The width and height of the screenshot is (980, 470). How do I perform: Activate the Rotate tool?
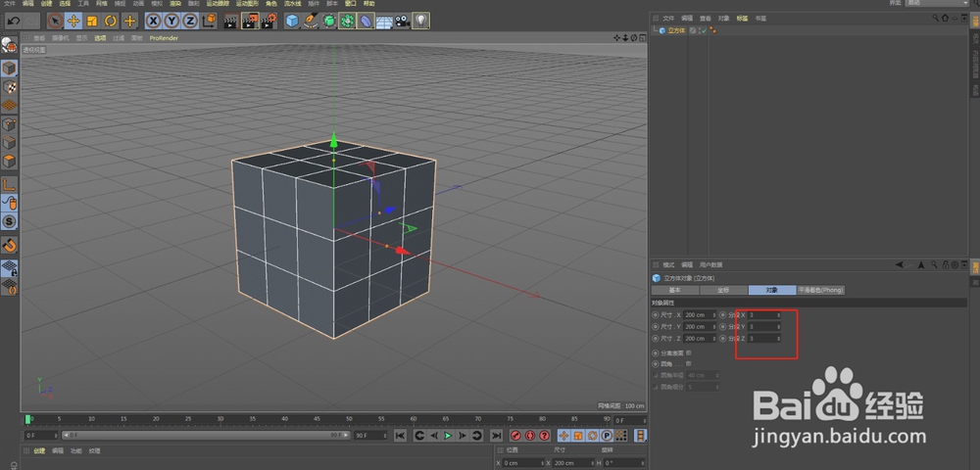click(x=110, y=20)
